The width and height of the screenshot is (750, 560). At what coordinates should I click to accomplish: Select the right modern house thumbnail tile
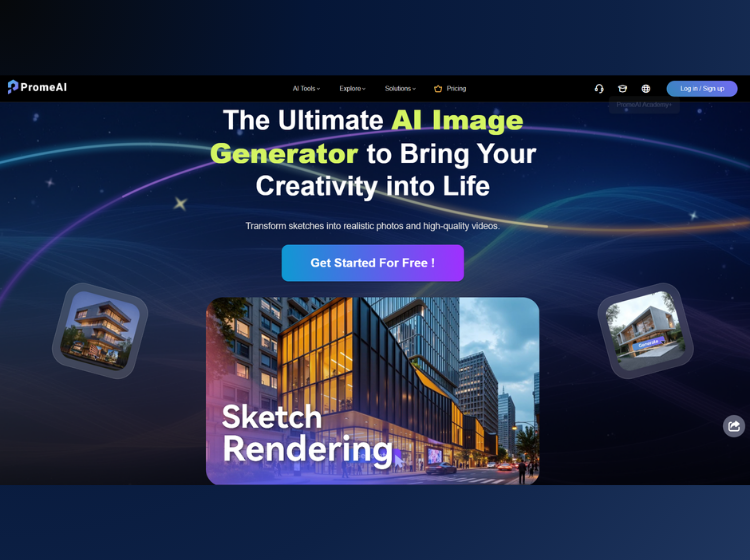[645, 329]
